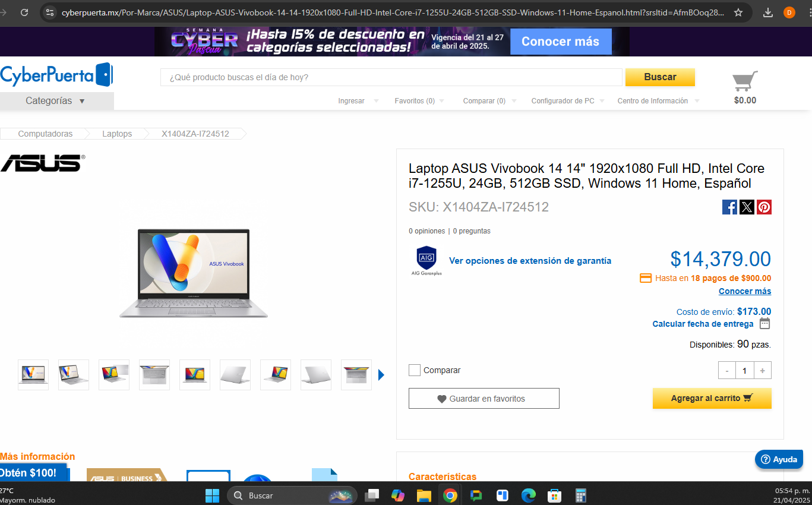Share product on X
The height and width of the screenshot is (505, 812).
747,207
